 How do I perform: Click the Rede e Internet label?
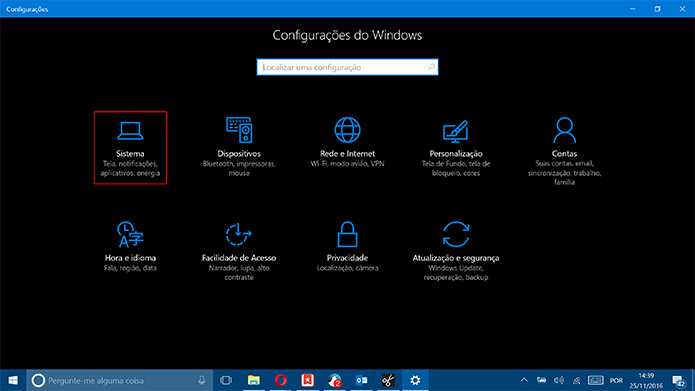click(348, 154)
